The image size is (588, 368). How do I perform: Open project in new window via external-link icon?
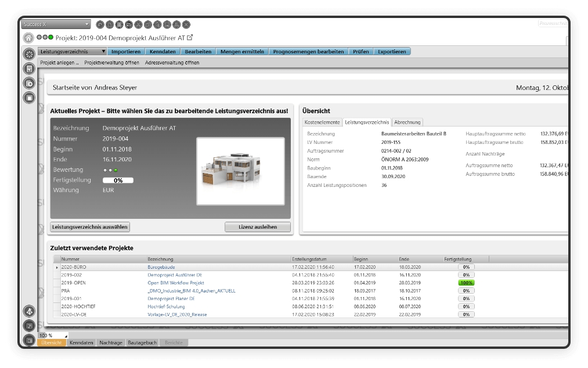point(190,38)
